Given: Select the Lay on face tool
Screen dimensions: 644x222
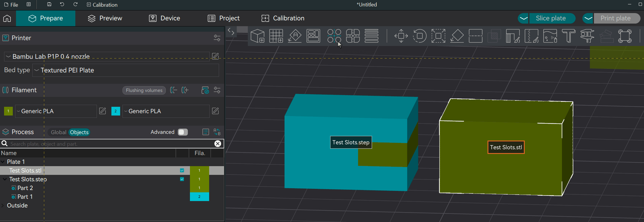Looking at the screenshot, I should coord(457,36).
